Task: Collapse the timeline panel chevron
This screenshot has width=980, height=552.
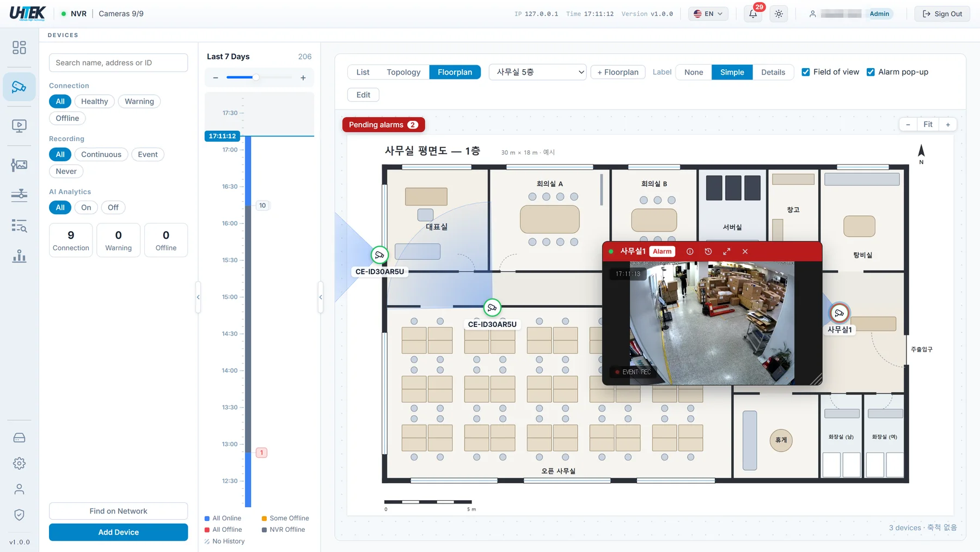Action: click(x=321, y=297)
